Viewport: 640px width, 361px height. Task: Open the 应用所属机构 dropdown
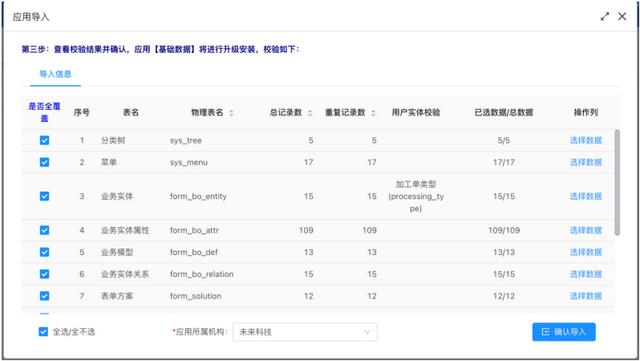(x=305, y=332)
